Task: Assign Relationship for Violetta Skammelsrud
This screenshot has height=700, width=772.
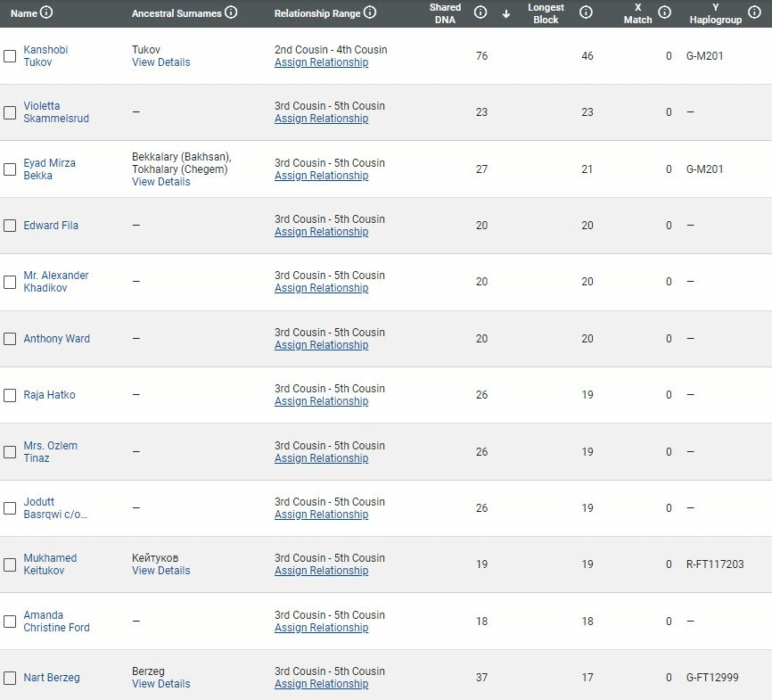Action: [321, 119]
